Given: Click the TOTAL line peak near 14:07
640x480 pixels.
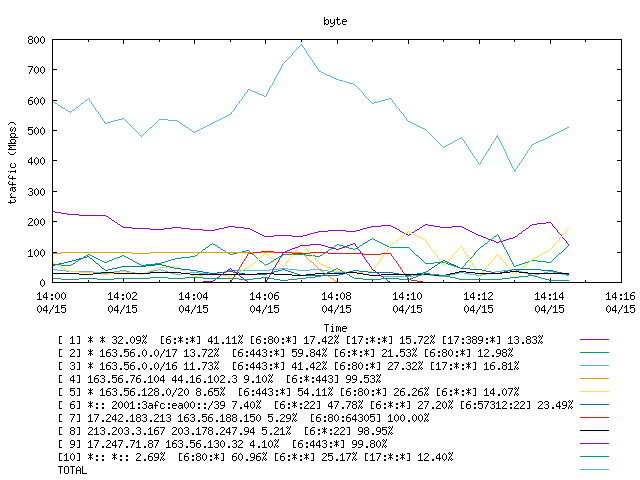Looking at the screenshot, I should coord(302,44).
